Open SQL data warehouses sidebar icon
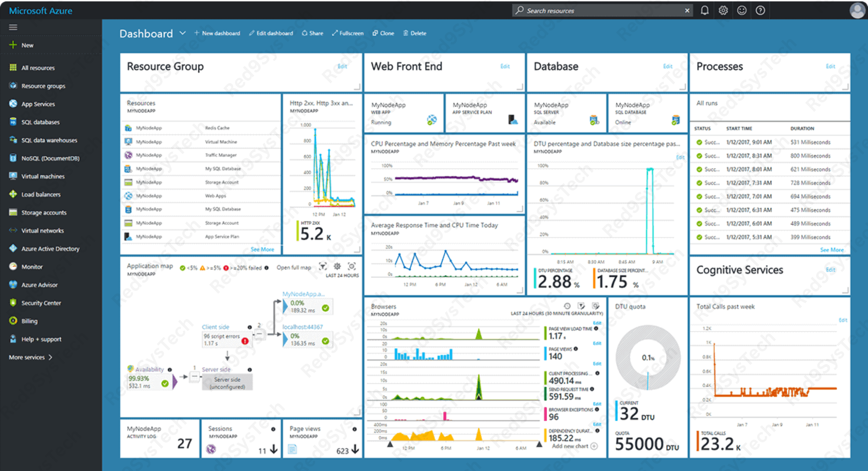This screenshot has width=868, height=471. click(x=13, y=140)
